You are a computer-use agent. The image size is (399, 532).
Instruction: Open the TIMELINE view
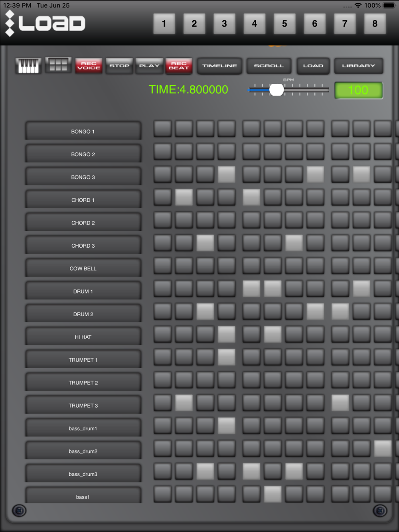(219, 66)
